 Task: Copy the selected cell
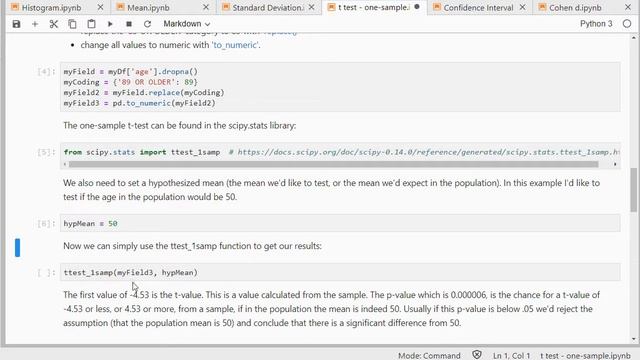72,24
